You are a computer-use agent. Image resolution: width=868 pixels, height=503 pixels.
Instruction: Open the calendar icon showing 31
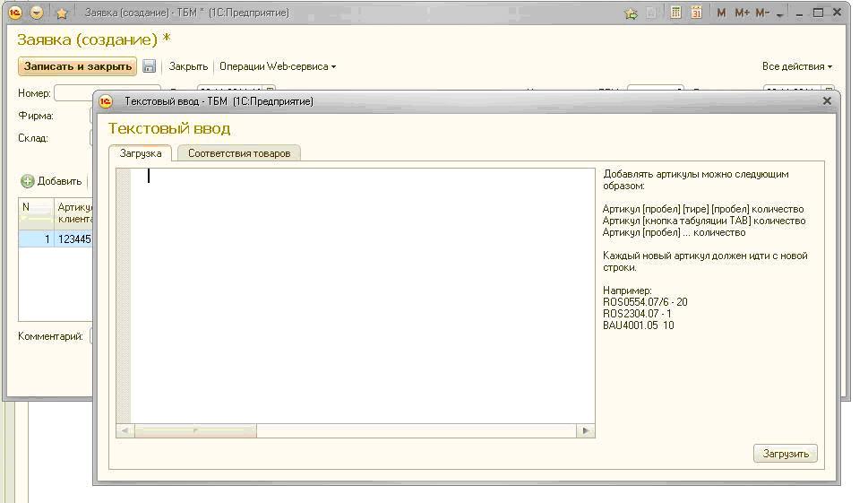(696, 13)
